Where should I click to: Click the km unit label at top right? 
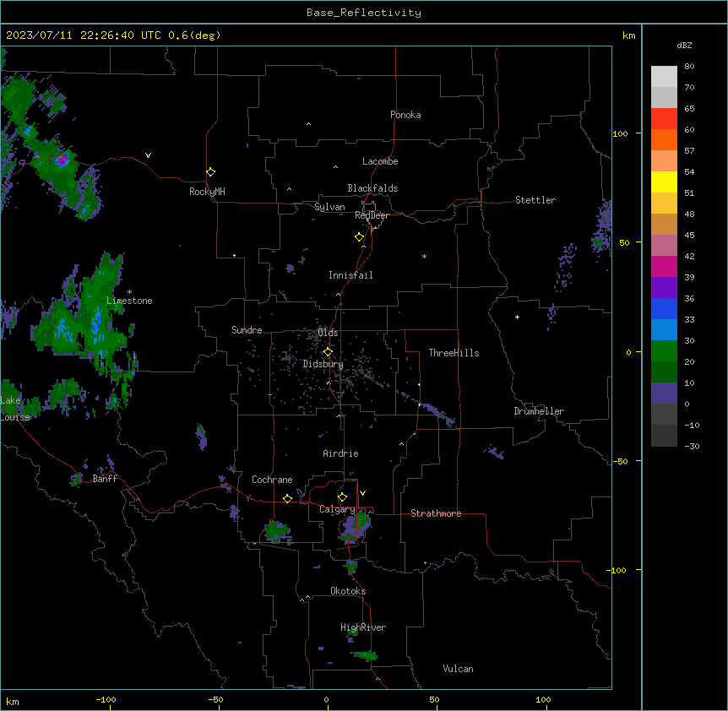tap(628, 35)
